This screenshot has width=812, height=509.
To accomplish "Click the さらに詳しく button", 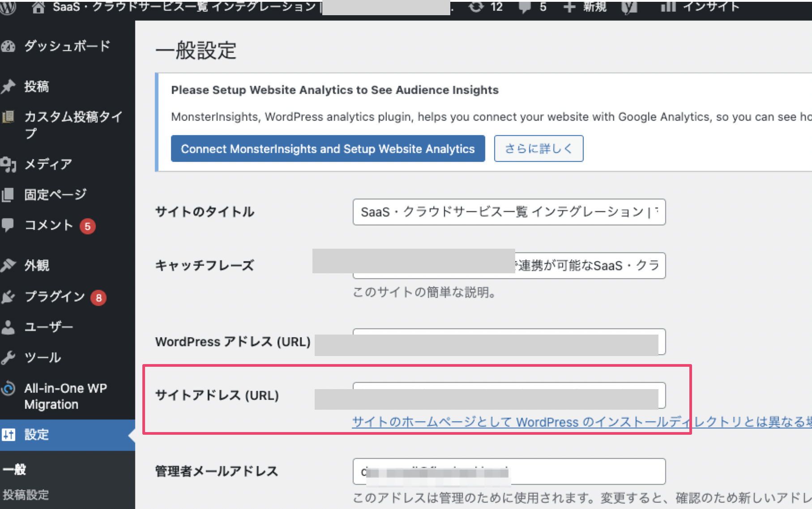I will [x=538, y=148].
